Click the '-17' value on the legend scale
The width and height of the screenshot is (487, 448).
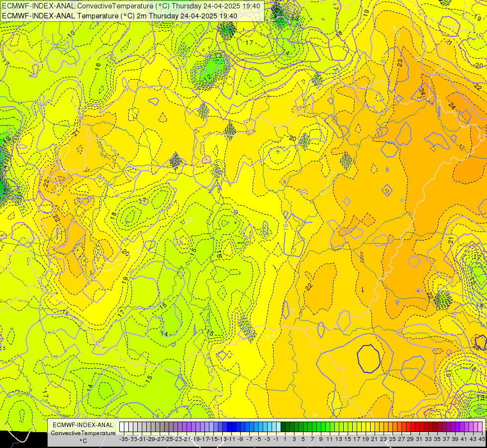coord(204,439)
